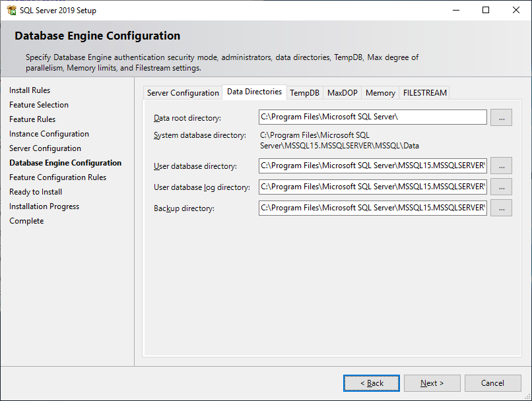Browse for the Backup directory

point(502,208)
